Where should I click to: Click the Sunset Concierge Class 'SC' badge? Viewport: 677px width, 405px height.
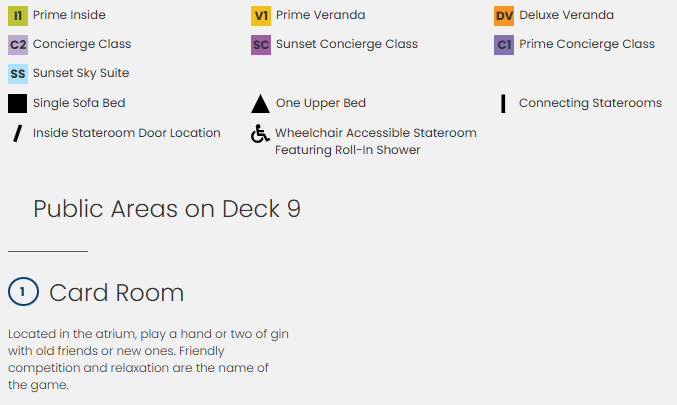point(260,45)
